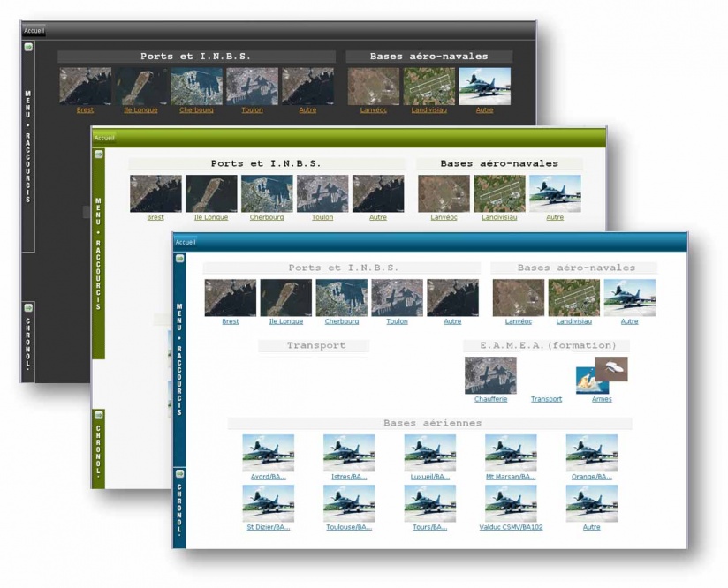Open the Valduc CSMV/BA102 link
The width and height of the screenshot is (728, 588).
[x=511, y=527]
